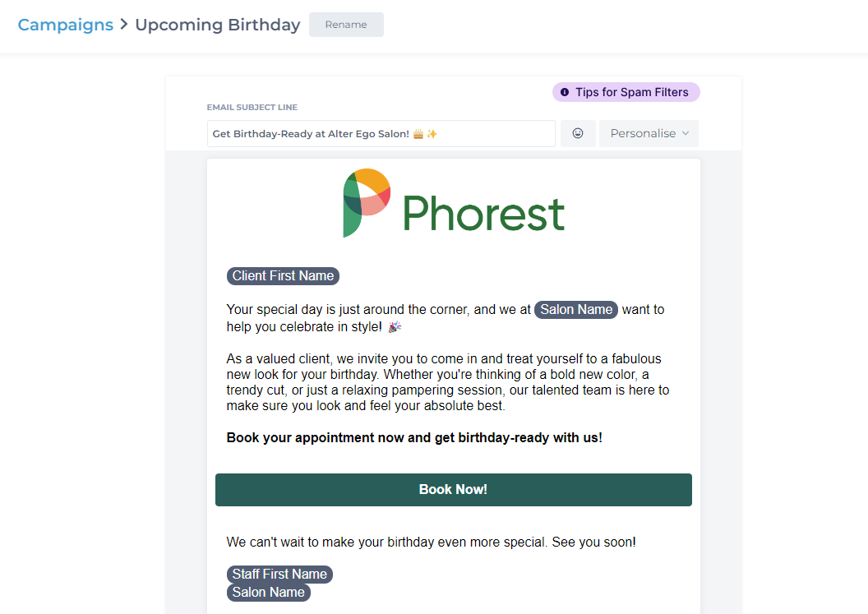Click the breadcrumb chevron after Campaigns
Image resolution: width=868 pixels, height=614 pixels.
pos(124,25)
